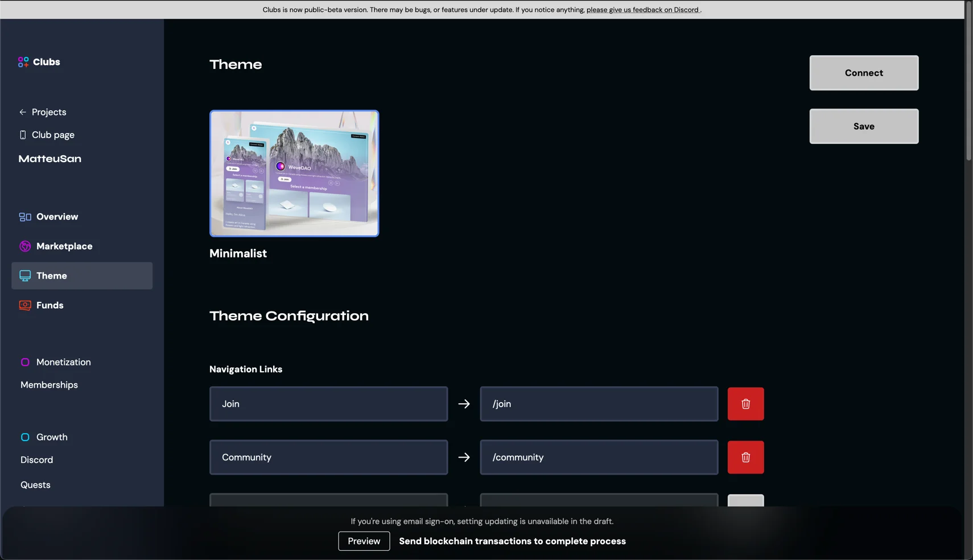
Task: Preview the club page
Action: [x=364, y=541]
